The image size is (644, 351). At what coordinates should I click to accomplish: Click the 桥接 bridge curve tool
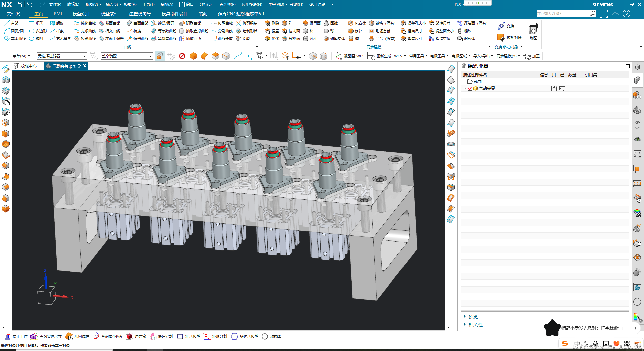134,31
